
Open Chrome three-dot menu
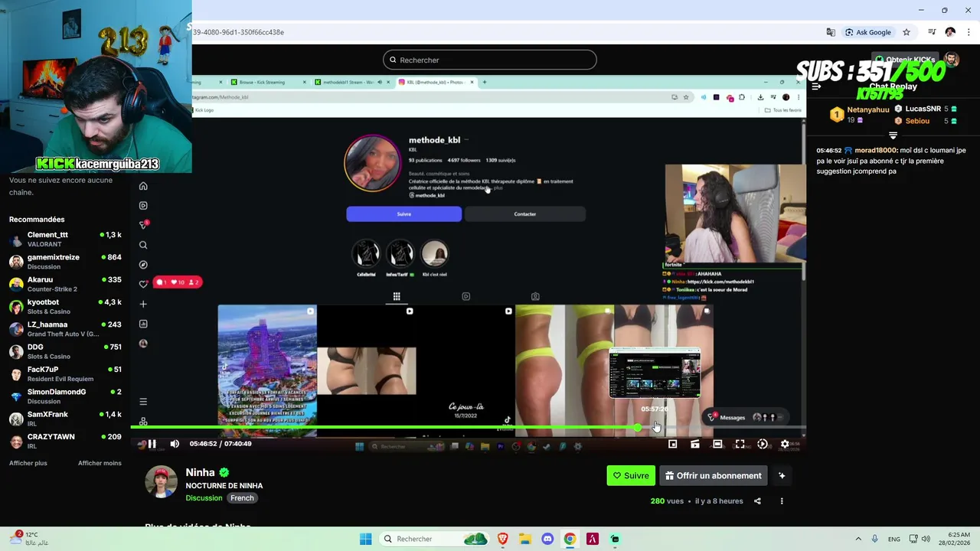point(967,32)
